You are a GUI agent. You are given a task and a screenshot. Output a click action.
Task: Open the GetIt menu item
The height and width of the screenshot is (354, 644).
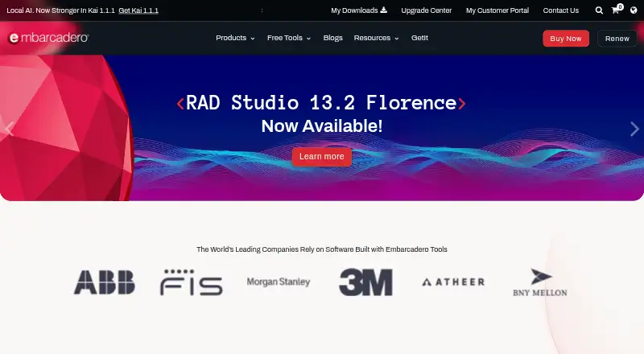[x=419, y=38]
